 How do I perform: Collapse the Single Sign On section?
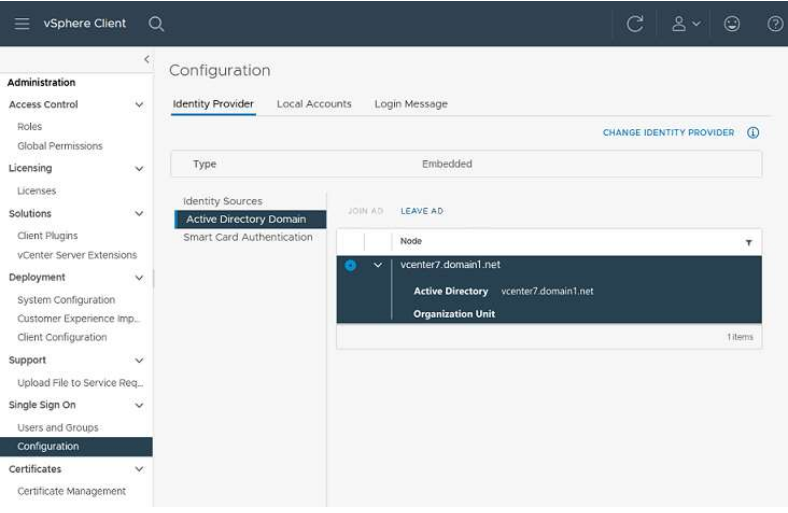[139, 406]
